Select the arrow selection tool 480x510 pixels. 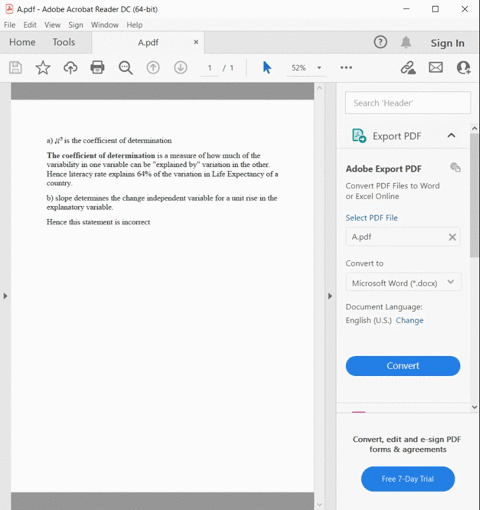[267, 68]
